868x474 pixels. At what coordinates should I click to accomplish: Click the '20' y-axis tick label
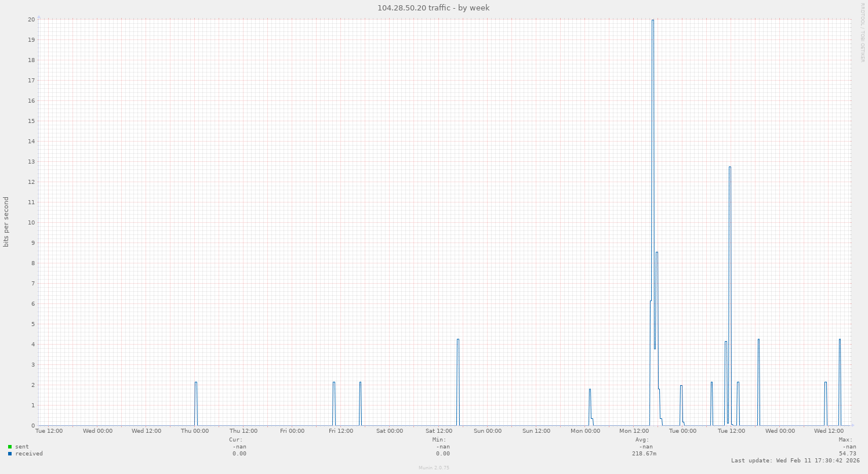click(31, 19)
